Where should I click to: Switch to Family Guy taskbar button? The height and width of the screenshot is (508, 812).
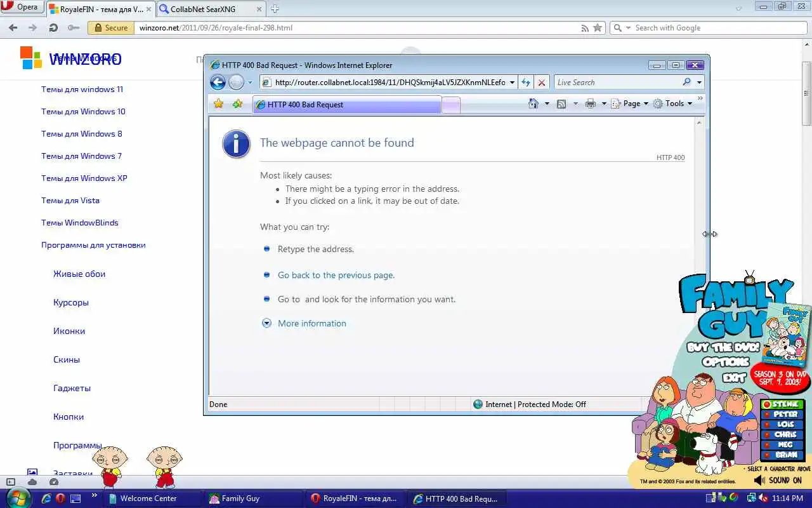254,498
